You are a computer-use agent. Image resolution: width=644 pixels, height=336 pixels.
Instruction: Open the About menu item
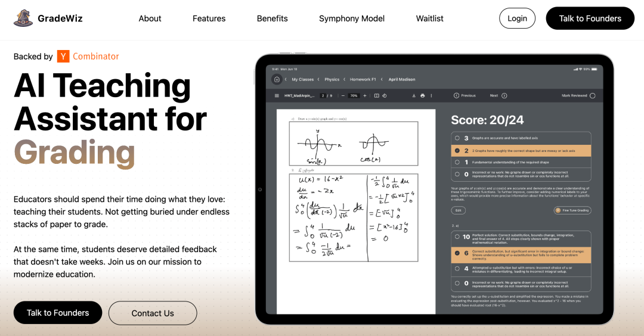click(x=150, y=18)
